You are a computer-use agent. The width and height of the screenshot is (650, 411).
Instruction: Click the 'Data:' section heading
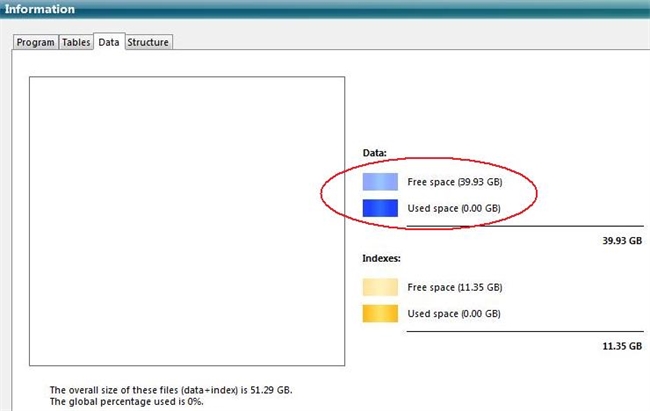(x=374, y=153)
